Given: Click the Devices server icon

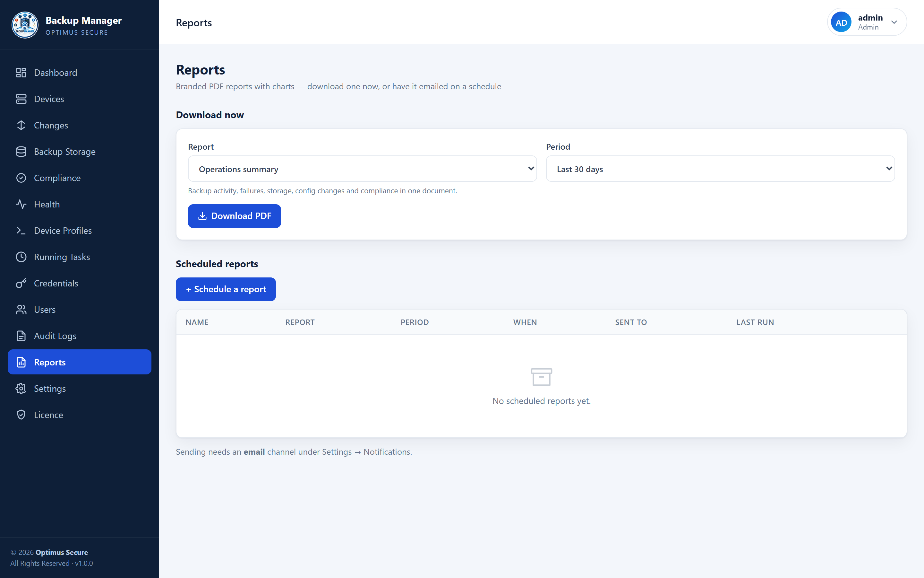Looking at the screenshot, I should pos(21,99).
